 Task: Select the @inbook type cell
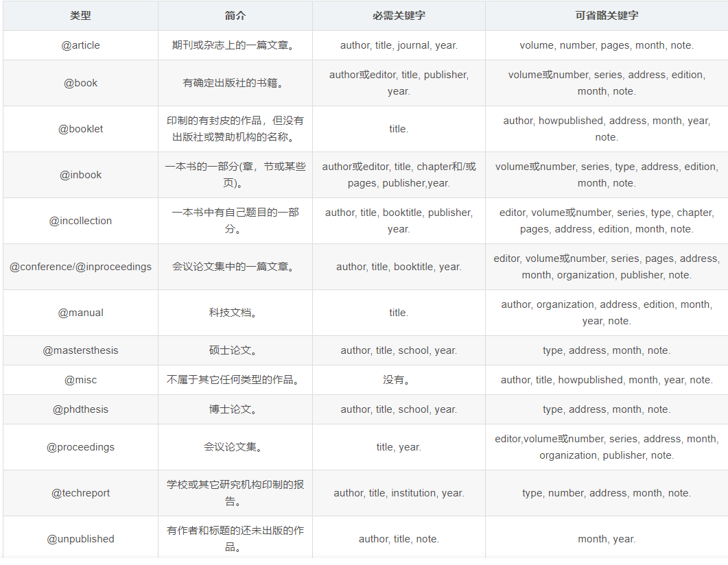[x=80, y=175]
